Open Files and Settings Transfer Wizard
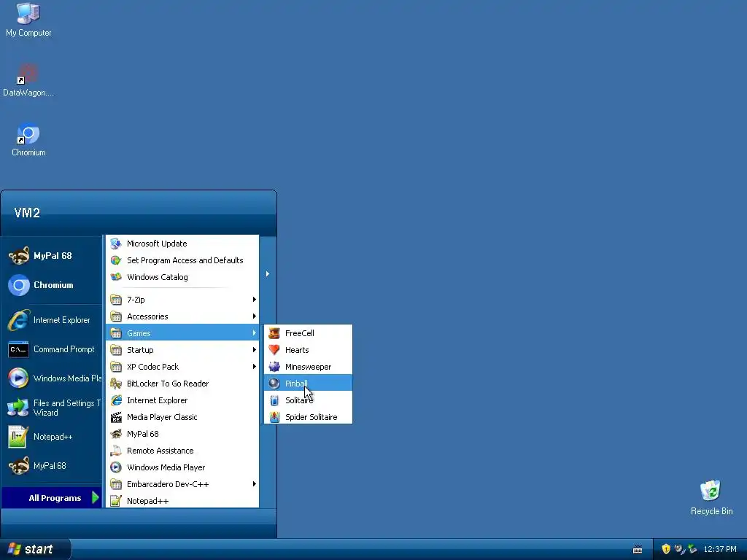This screenshot has height=560, width=747. 53,408
